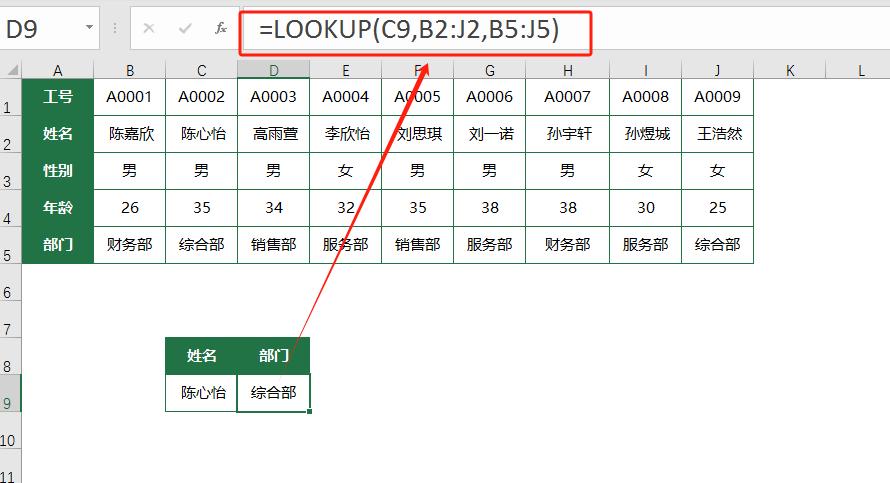Click the name cell 孙宇轩

click(x=568, y=134)
